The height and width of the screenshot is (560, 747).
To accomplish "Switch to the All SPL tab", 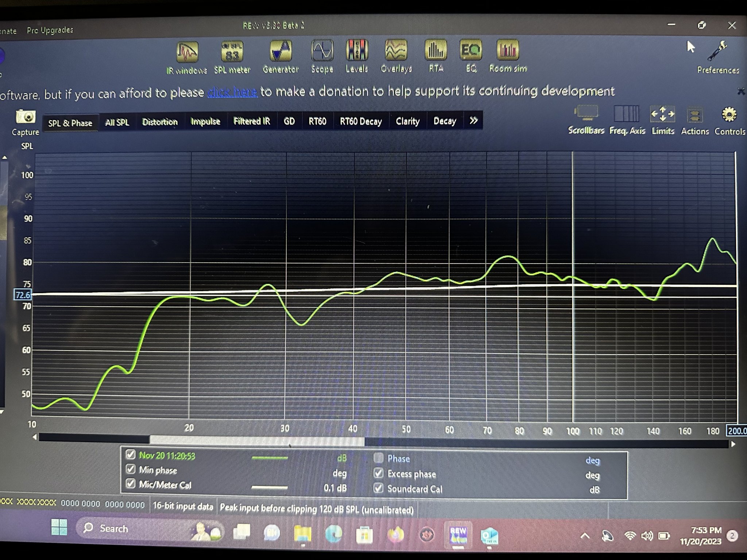I will point(117,122).
